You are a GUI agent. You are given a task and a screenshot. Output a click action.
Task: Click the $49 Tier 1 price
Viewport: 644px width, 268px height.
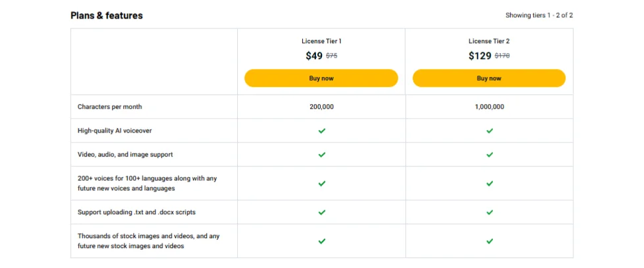click(314, 56)
